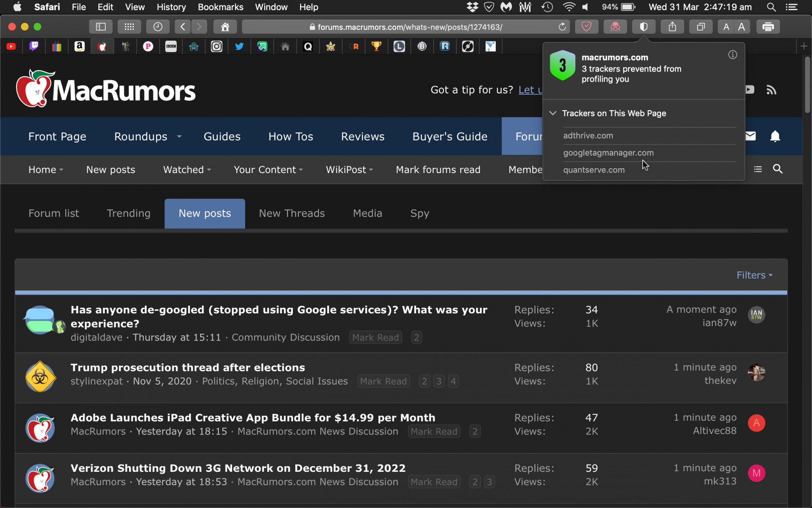Reload the page with the refresh icon

click(562, 27)
